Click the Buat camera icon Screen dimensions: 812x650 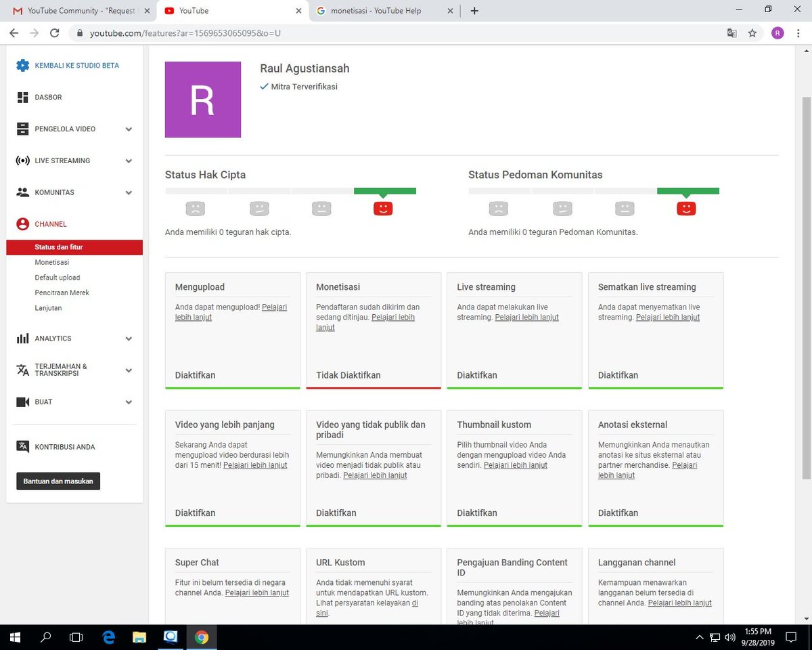[x=23, y=402]
